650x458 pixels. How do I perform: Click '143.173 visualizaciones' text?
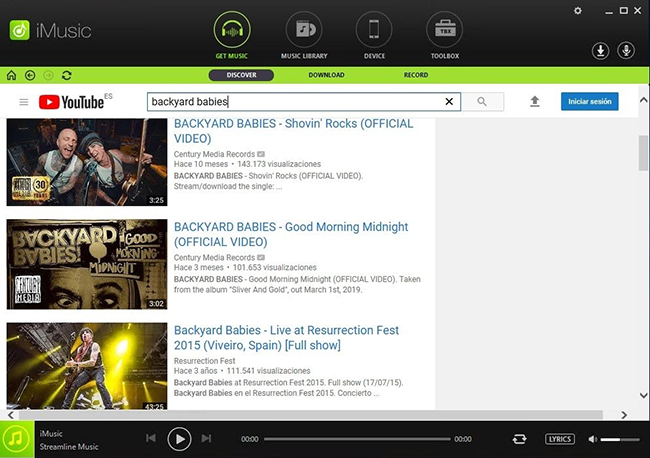click(279, 164)
